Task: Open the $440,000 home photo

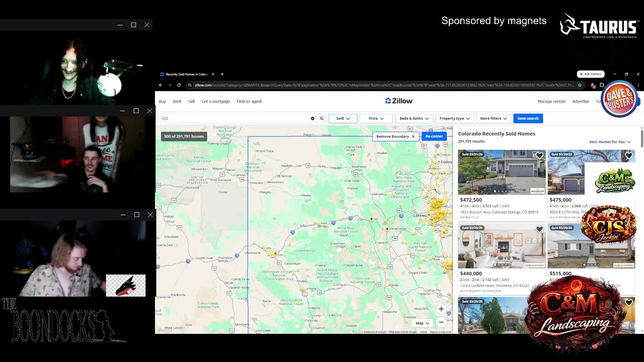Action: [501, 246]
